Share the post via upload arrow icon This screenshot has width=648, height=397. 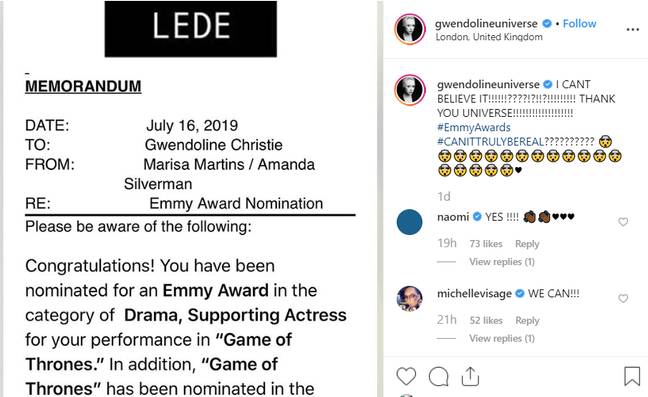coord(470,376)
